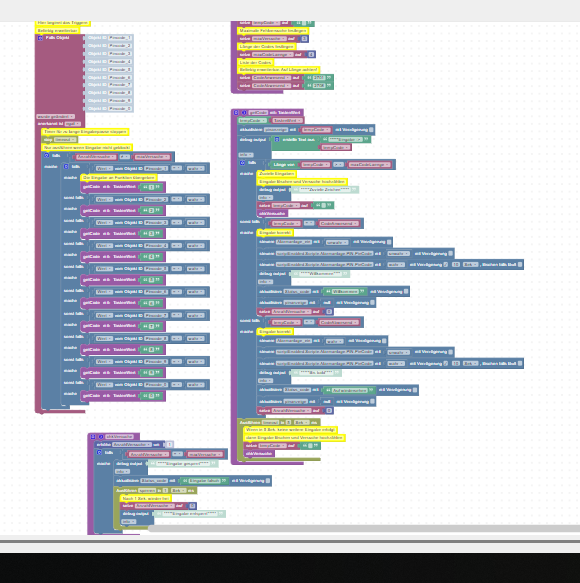The width and height of the screenshot is (580, 583).
Task: Select comment 'Die Eingabe an Funktion übergeben'
Action: [x=119, y=178]
